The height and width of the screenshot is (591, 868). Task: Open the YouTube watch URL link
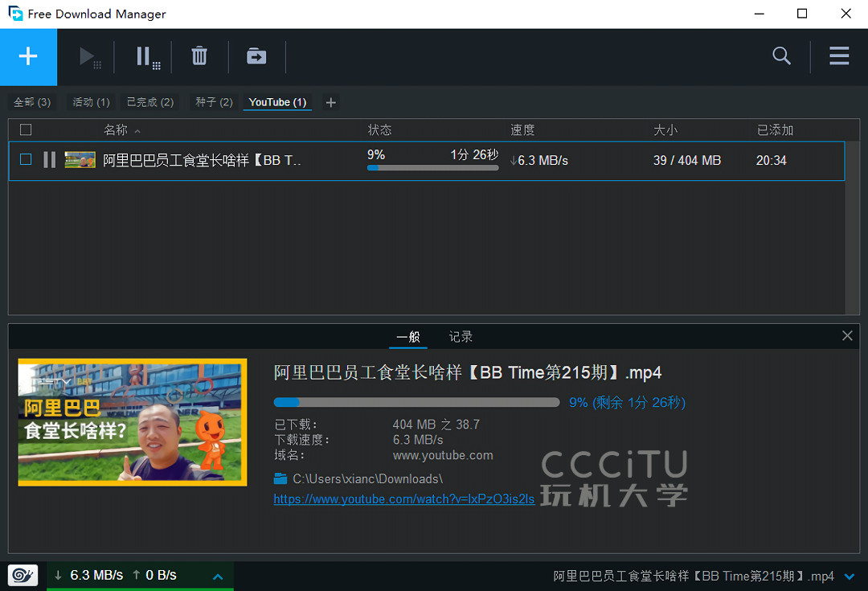[403, 499]
